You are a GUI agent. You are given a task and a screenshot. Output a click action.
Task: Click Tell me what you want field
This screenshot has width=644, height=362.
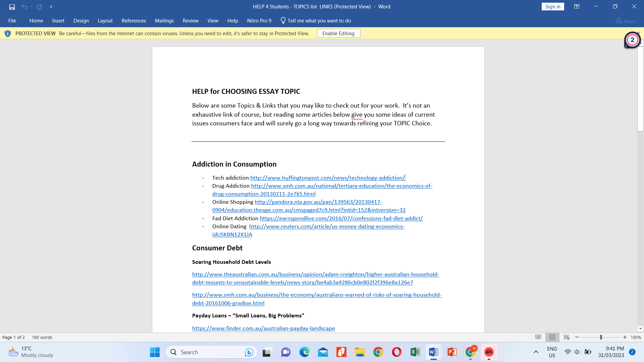(319, 21)
